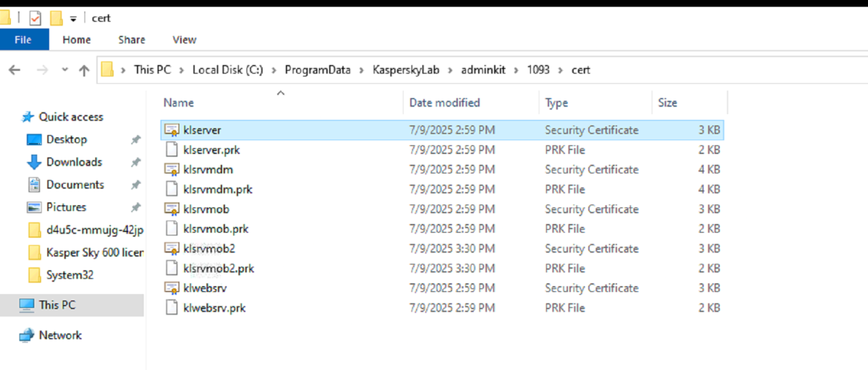Open the quick access toolbar dropdown arrow

(73, 19)
